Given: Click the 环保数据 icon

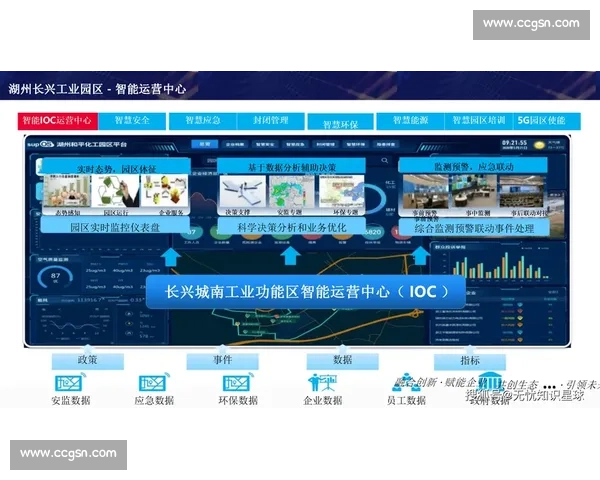Looking at the screenshot, I should pyautogui.click(x=238, y=383).
